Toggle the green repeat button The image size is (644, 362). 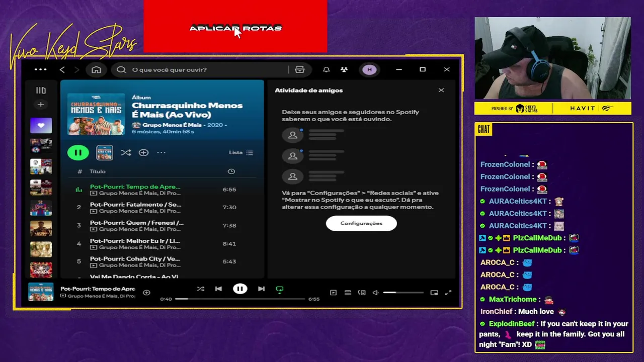click(x=280, y=289)
